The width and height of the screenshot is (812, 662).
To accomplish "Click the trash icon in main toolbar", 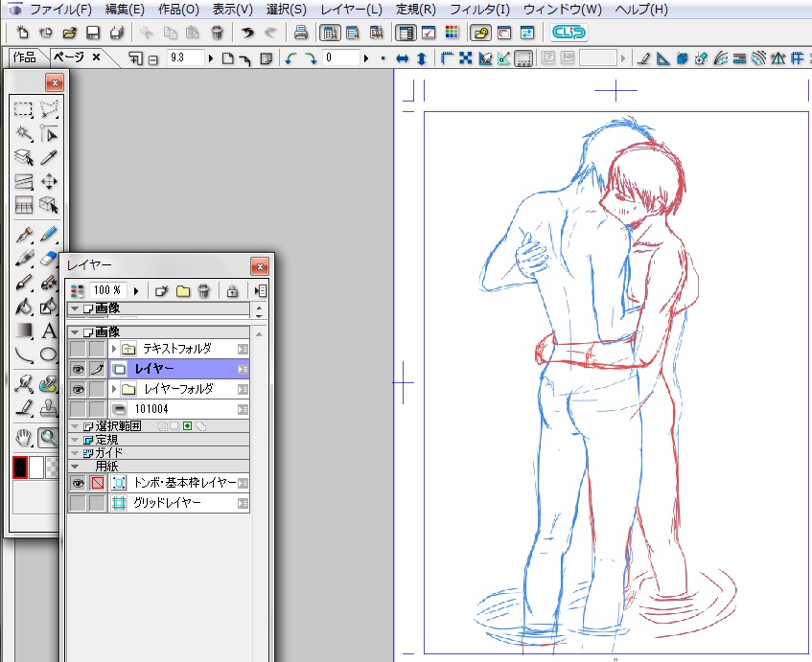I will coord(217,33).
